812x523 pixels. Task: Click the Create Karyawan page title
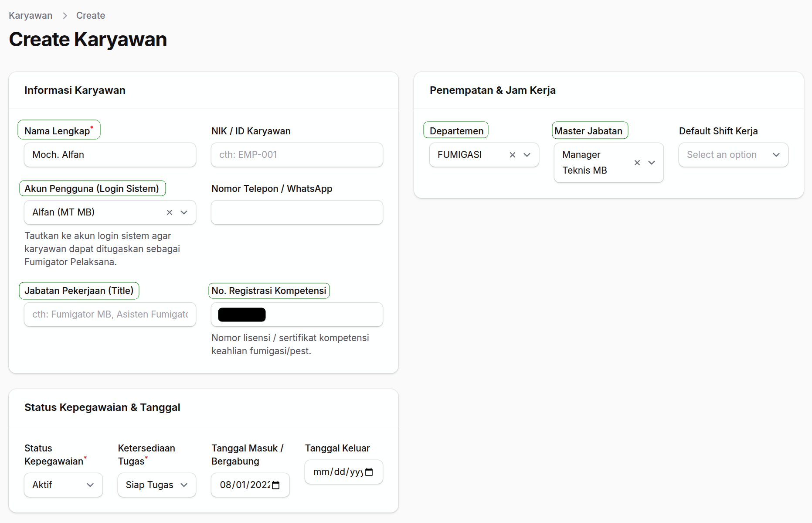pyautogui.click(x=88, y=39)
